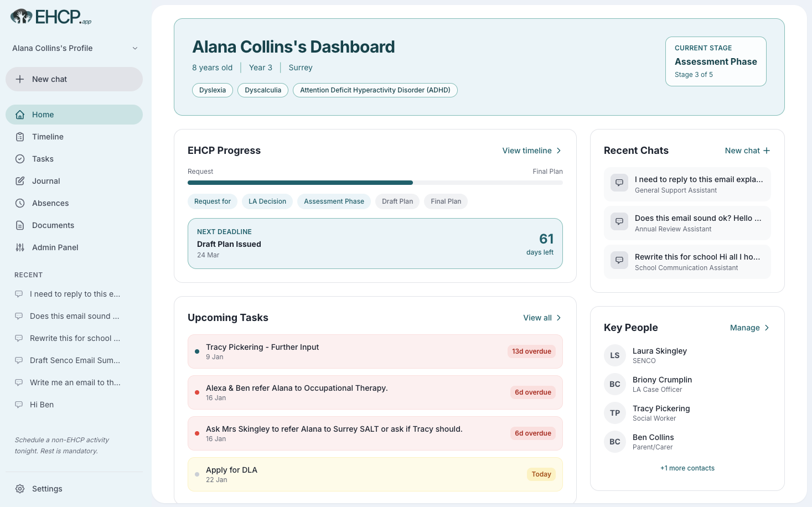Click the TP avatar for Tracy Pickering
Viewport: 812px width, 507px height.
615,413
